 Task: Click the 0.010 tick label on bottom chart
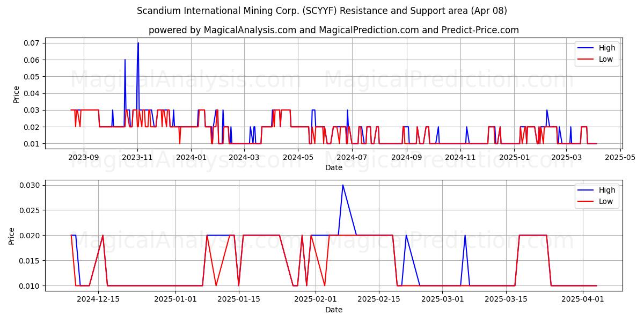click(x=31, y=286)
